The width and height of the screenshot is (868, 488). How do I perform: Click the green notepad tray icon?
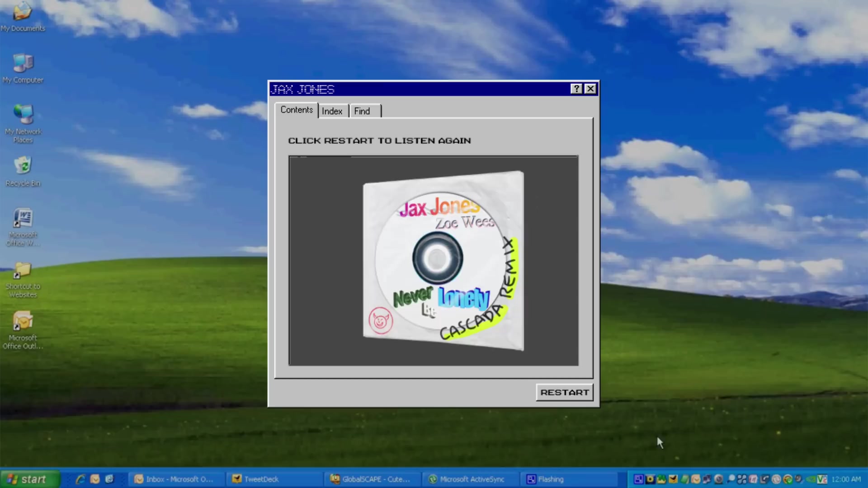(684, 479)
